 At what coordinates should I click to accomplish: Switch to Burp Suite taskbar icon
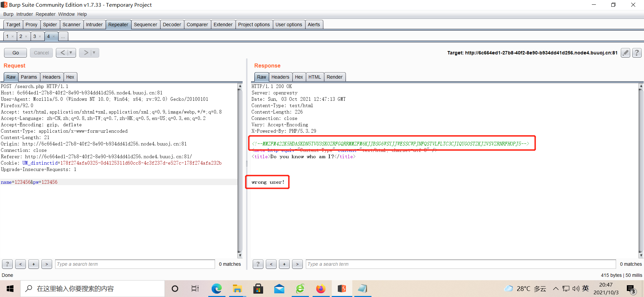point(342,289)
